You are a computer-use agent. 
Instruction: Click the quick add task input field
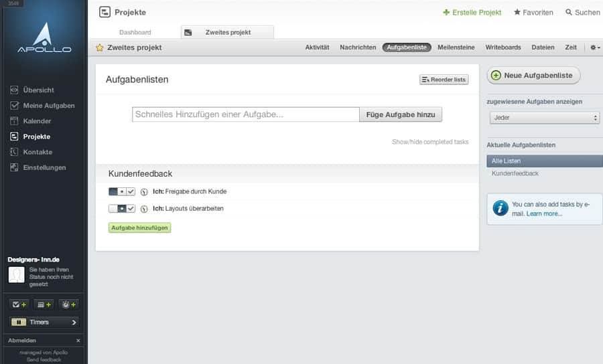246,114
